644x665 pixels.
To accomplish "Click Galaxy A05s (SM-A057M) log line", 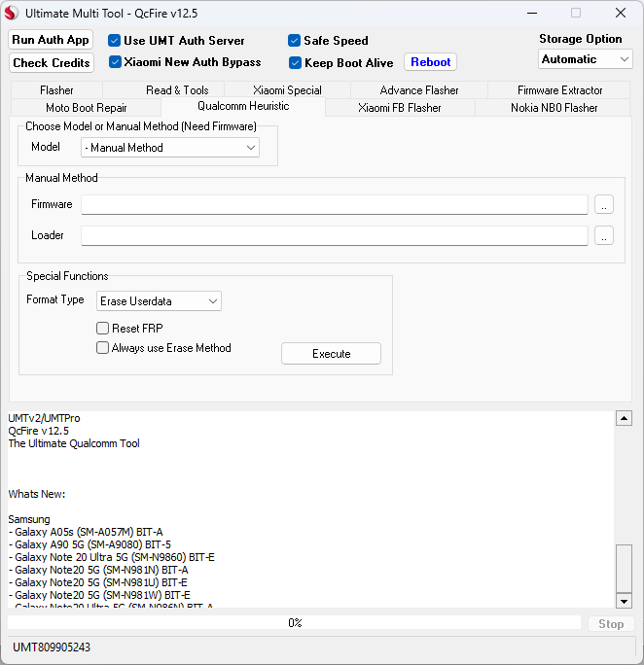I will (86, 532).
